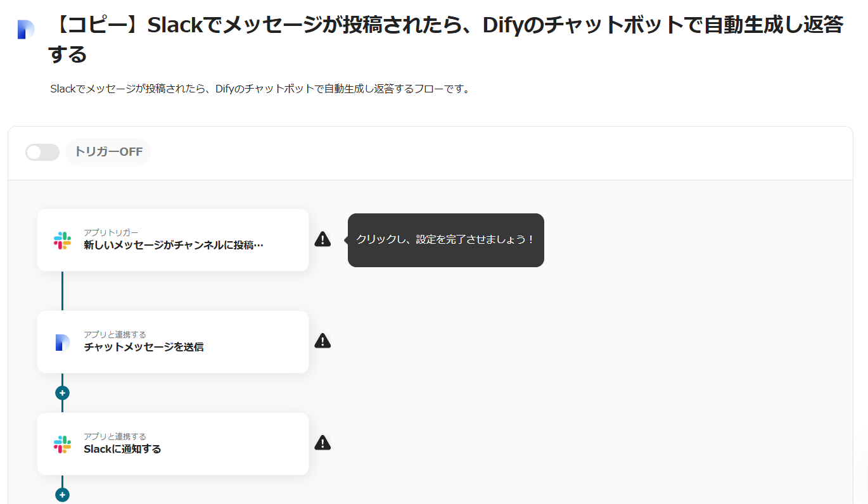Image resolution: width=868 pixels, height=504 pixels.
Task: Open the 新しいメッセージがチャンネルに投稿 trigger card
Action: pyautogui.click(x=173, y=240)
